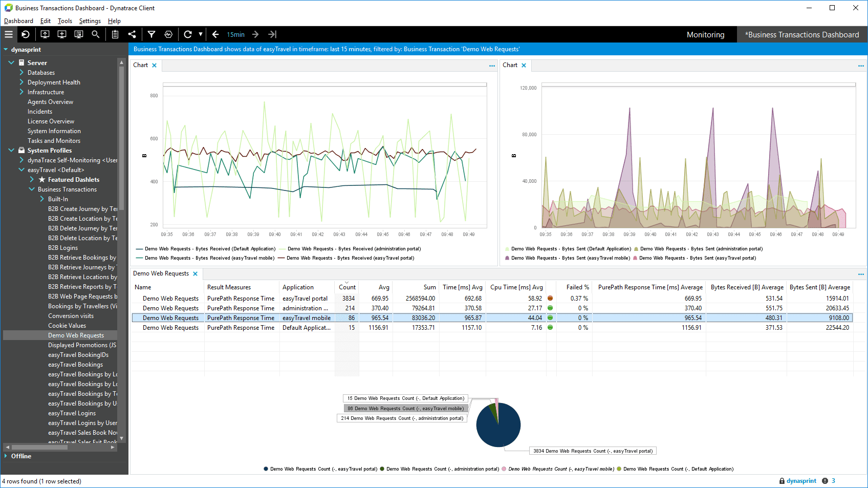868x488 pixels.
Task: Select Agents Overview in sidebar
Action: coord(50,102)
